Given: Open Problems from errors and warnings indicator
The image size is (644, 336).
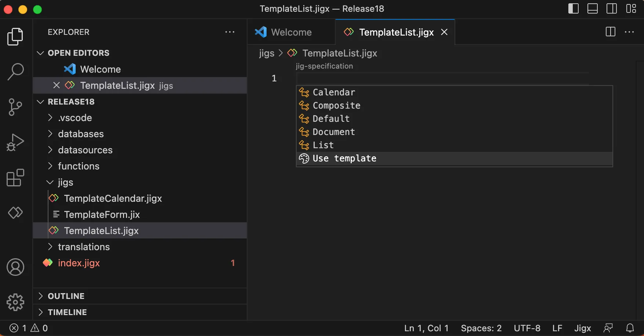Looking at the screenshot, I should [x=29, y=328].
